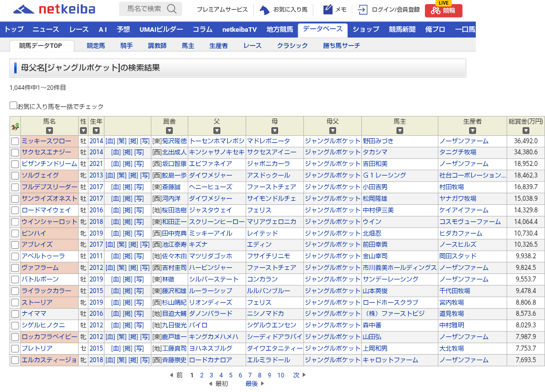Open photos [写] for ビザンチンドリーム

(139, 163)
